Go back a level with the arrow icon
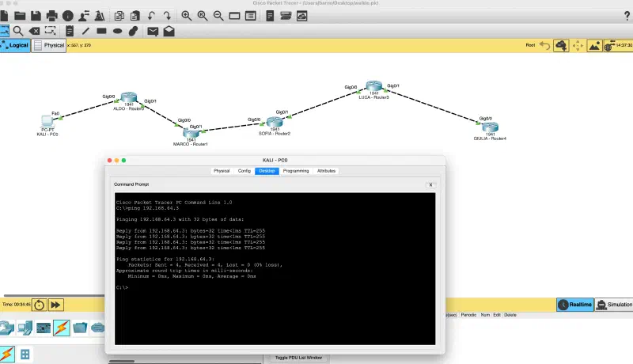 [544, 46]
